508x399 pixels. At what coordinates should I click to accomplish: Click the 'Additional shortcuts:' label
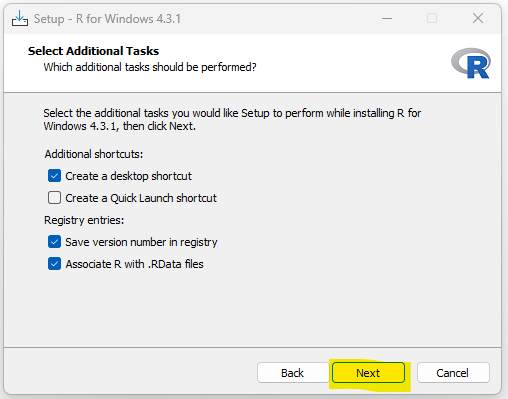(x=94, y=154)
